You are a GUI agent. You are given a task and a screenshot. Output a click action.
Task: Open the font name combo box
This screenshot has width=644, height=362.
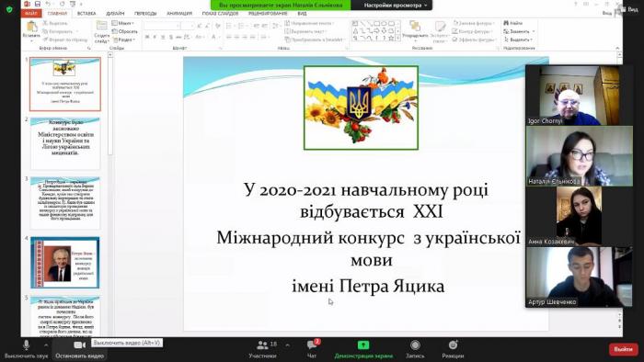click(161, 26)
